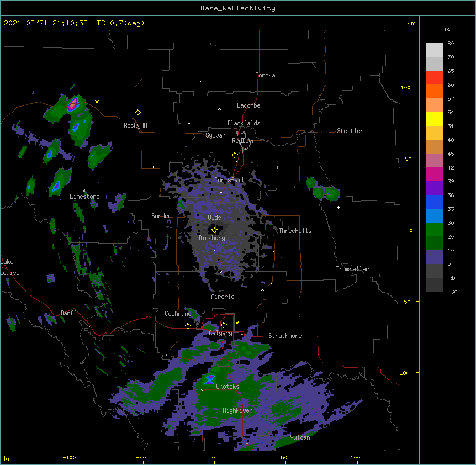Click the Blackfalds city label
This screenshot has width=476, height=465.
point(244,123)
